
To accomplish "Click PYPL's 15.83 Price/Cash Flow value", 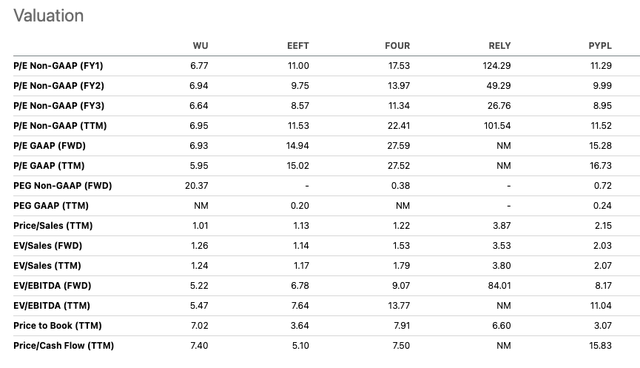I will [600, 346].
